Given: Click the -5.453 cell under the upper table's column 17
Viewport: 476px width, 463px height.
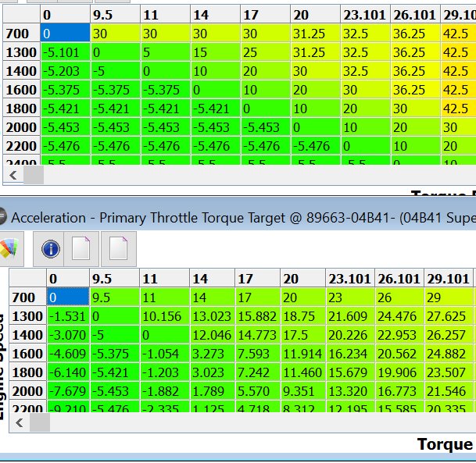Looking at the screenshot, I should [x=265, y=127].
